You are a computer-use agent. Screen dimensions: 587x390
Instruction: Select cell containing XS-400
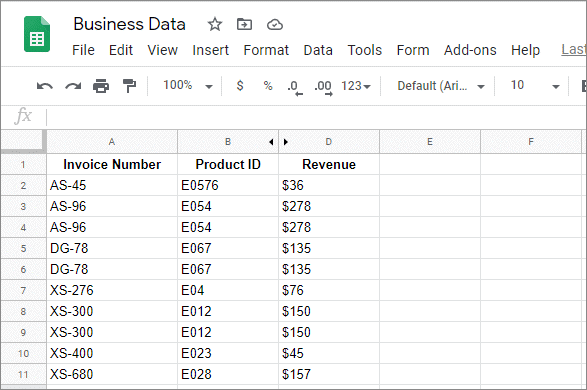click(112, 353)
